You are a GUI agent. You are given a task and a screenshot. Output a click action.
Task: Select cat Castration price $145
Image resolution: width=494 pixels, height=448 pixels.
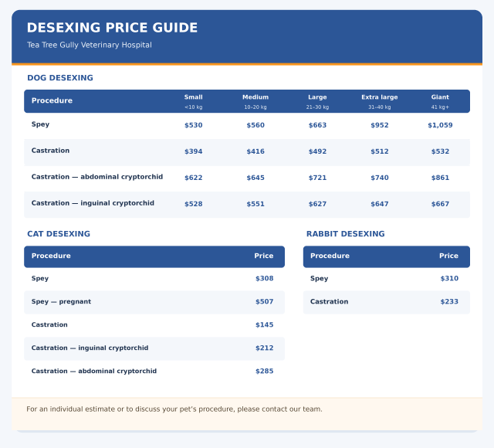264,324
